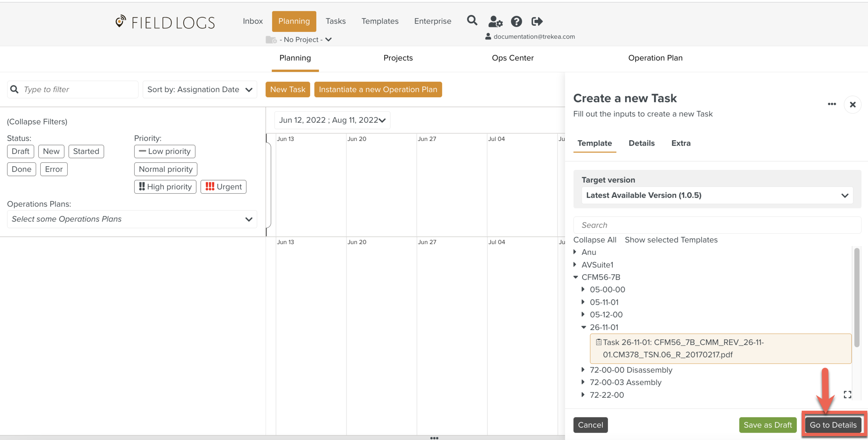Expand the 05-12-00 tree node
Viewport: 868px width, 440px height.
point(583,314)
